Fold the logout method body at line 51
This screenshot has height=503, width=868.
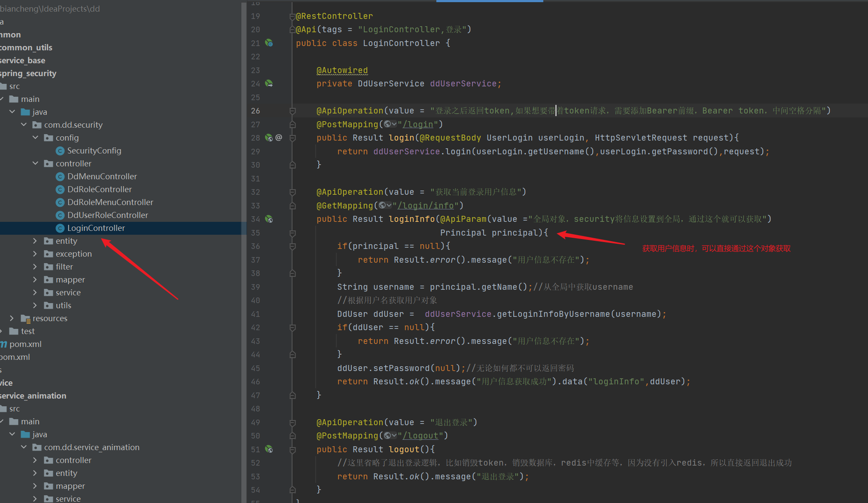click(x=292, y=450)
